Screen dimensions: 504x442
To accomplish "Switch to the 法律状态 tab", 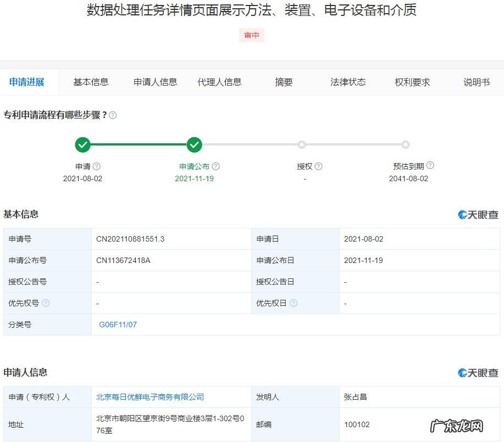I will point(346,81).
